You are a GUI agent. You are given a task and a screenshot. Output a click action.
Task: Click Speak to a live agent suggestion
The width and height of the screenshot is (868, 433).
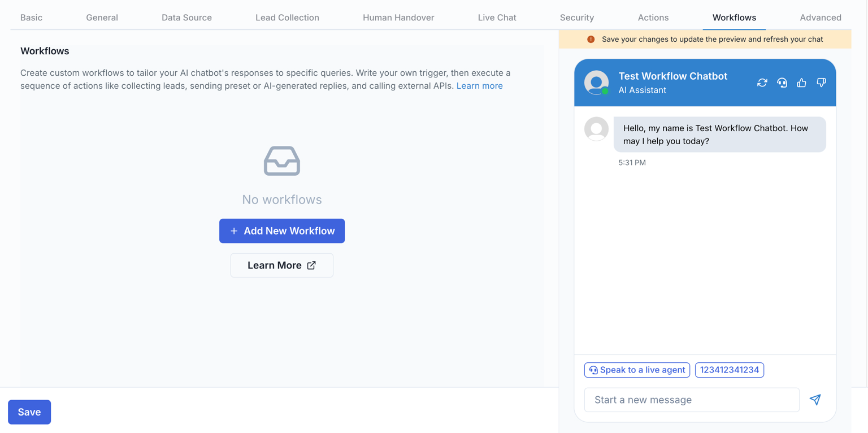coord(637,370)
